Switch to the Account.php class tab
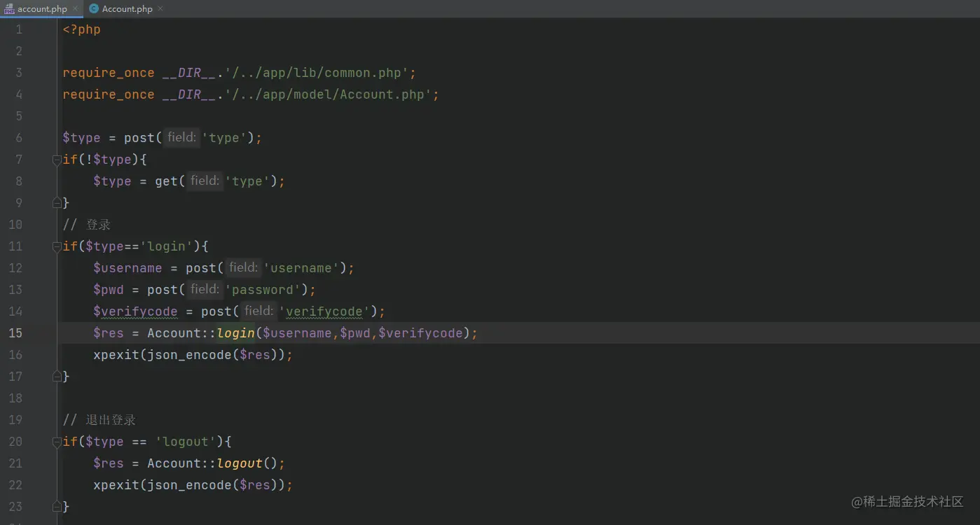The width and height of the screenshot is (980, 525). coord(127,9)
